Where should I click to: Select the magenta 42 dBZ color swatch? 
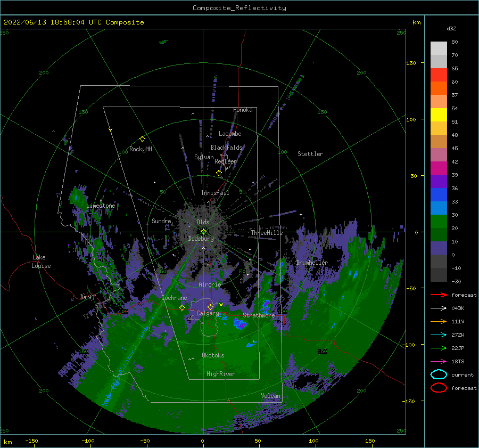(x=439, y=168)
